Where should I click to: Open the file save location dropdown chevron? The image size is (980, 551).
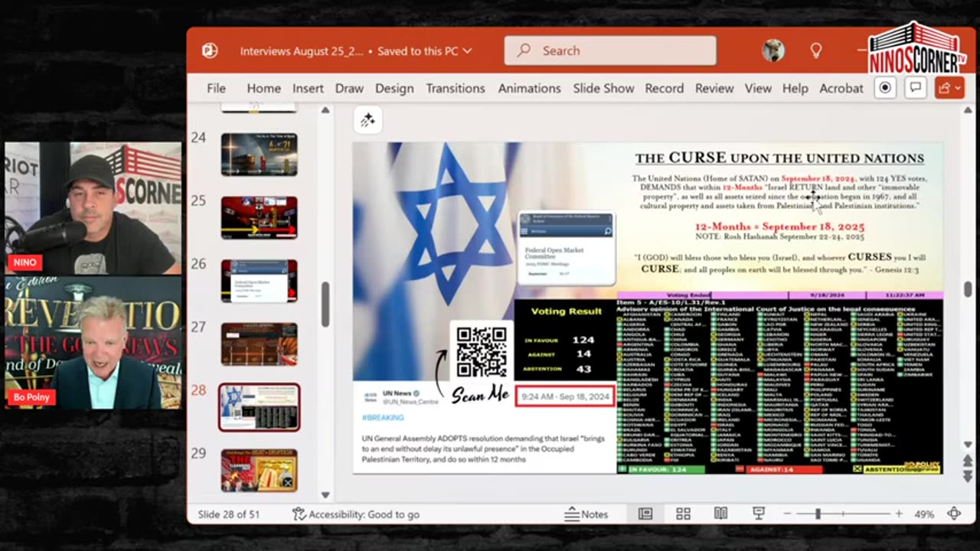467,51
